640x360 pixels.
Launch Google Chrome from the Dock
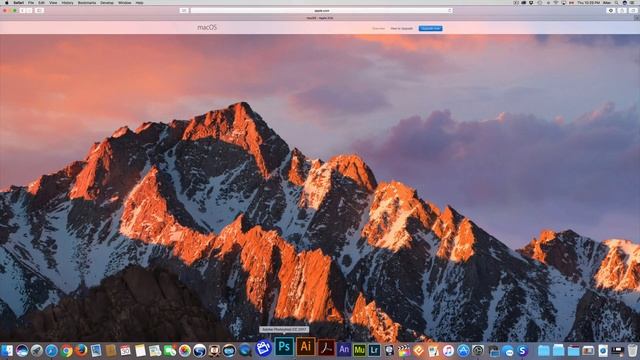[67, 351]
